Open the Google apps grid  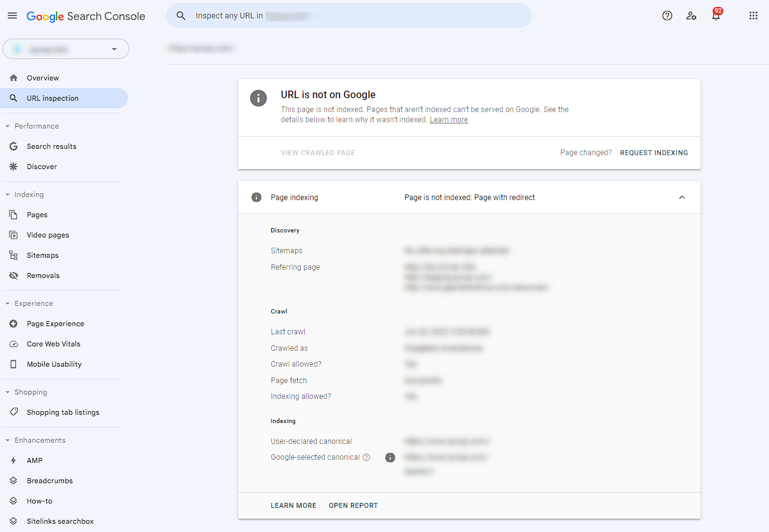[753, 16]
